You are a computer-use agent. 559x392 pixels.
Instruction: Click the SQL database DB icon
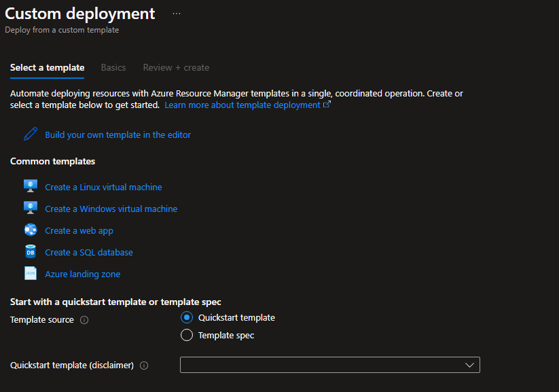31,252
